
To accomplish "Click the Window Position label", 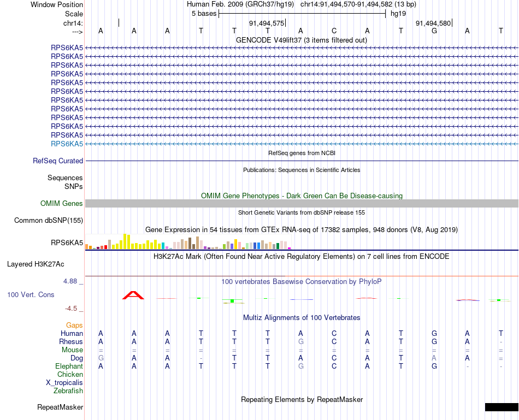I will 57,4.
